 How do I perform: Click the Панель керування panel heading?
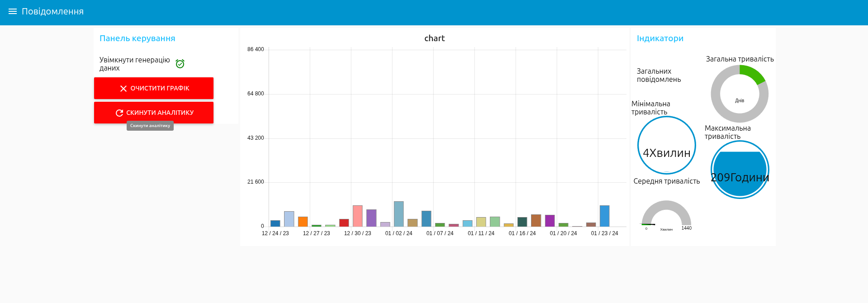click(x=137, y=38)
